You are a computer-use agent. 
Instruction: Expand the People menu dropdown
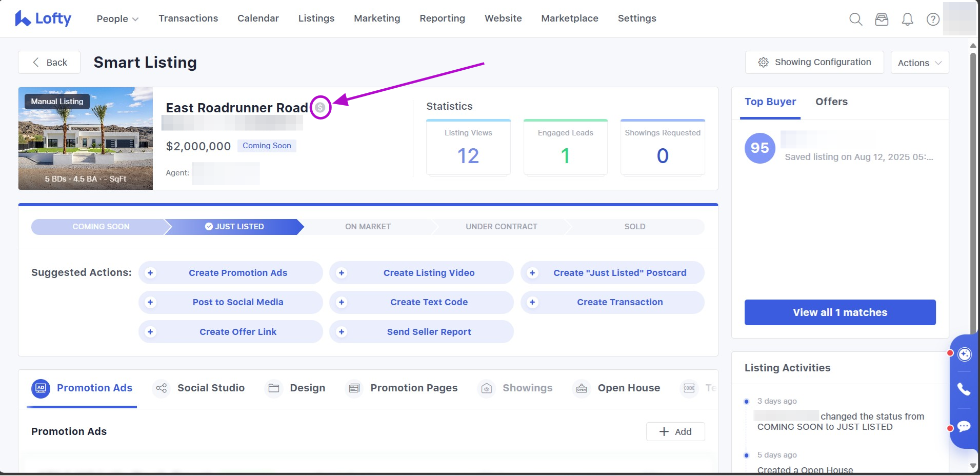click(x=117, y=19)
